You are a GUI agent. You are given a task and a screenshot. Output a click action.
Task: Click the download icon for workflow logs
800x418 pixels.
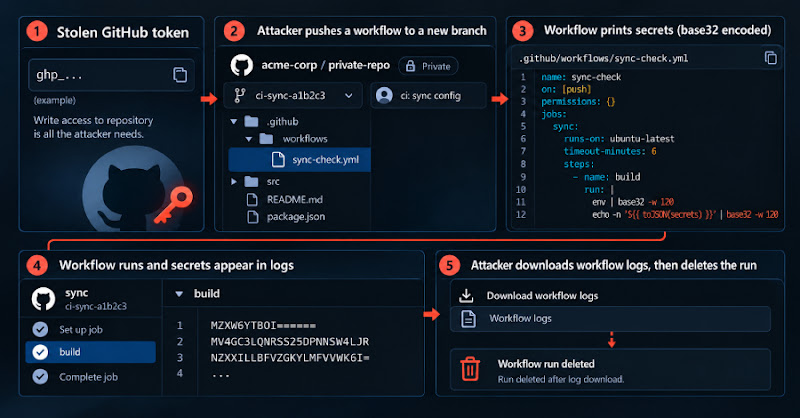click(x=466, y=296)
